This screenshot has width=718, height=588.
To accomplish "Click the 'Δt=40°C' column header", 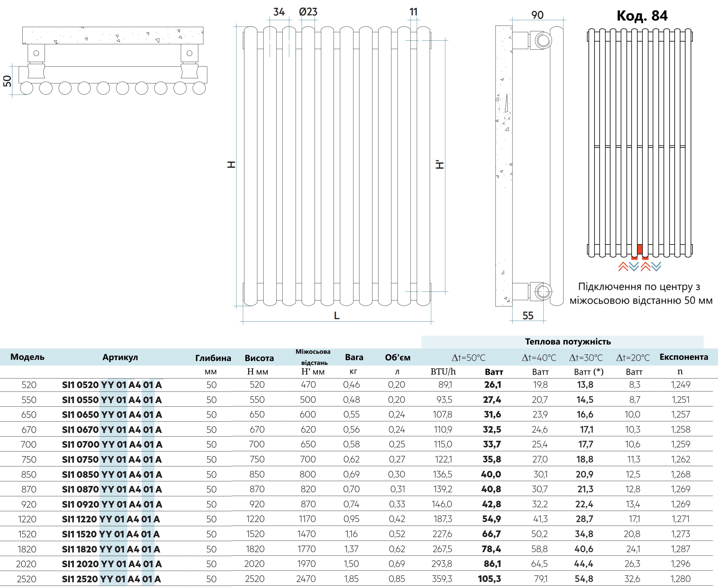I will point(539,358).
